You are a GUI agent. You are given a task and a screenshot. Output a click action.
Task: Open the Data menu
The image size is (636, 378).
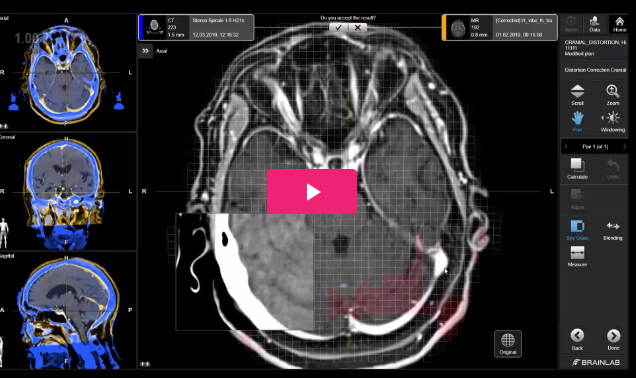[x=595, y=24]
